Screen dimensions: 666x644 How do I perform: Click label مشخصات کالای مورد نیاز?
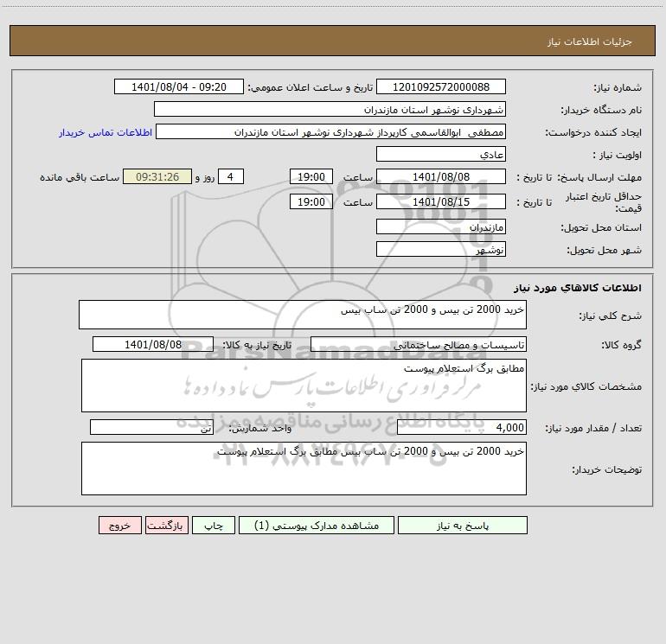tap(586, 386)
